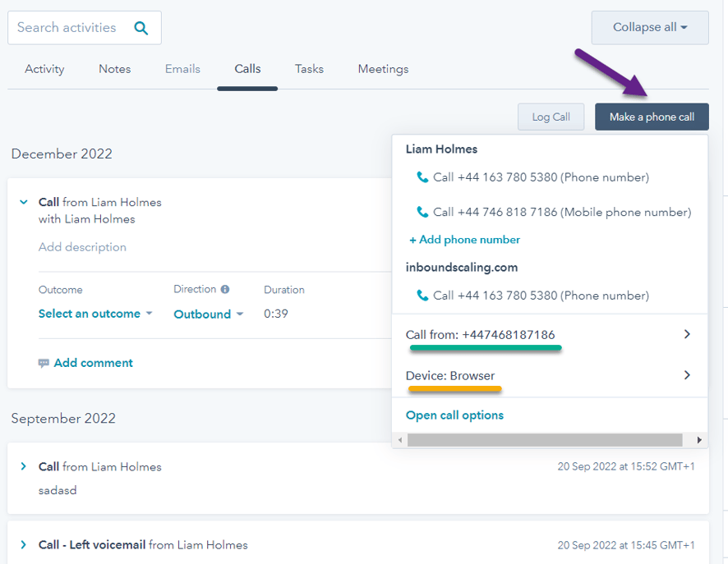Screen dimensions: 728x564
Task: Expand the Device: Browser row
Action: pos(687,375)
